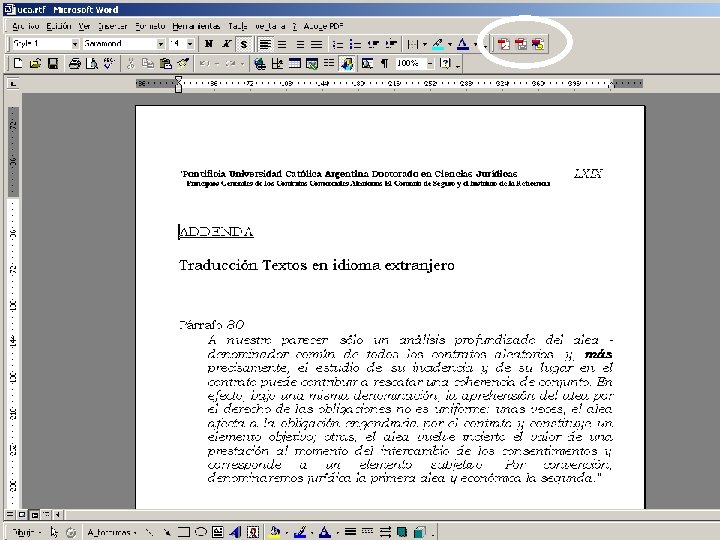Click the font color 'A' button
The image size is (720, 540).
click(463, 44)
